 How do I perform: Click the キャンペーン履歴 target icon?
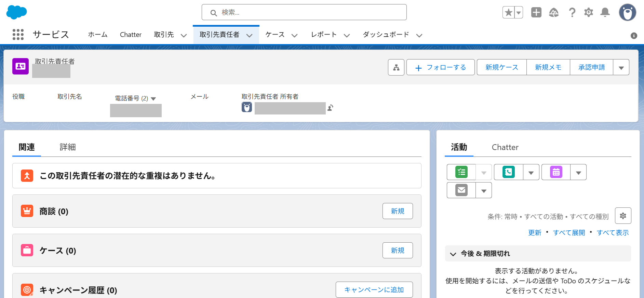pos(27,289)
